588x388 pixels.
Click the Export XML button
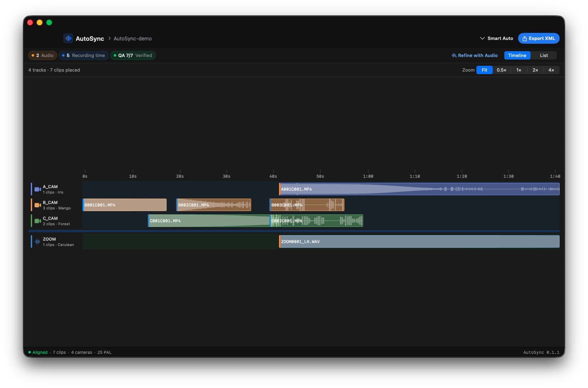pos(538,38)
